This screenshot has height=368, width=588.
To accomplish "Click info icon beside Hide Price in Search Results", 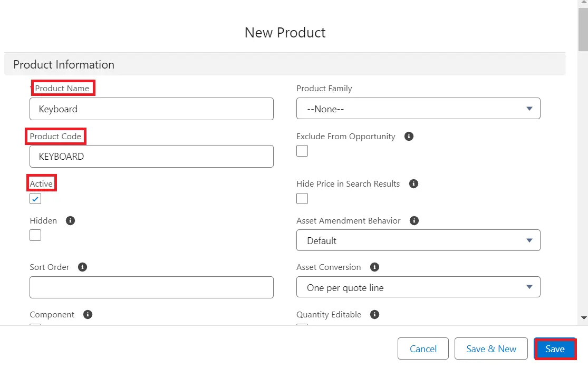I will click(x=414, y=184).
